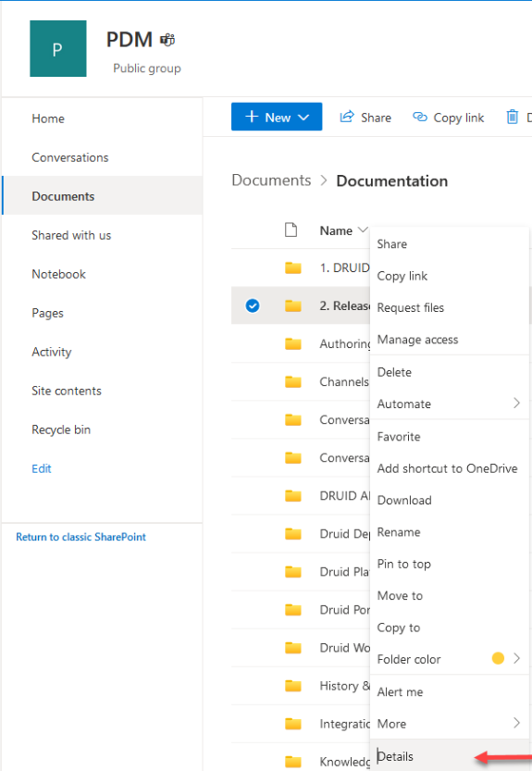Click Return to classic SharePoint link
Screen dimensions: 532x771
[80, 537]
